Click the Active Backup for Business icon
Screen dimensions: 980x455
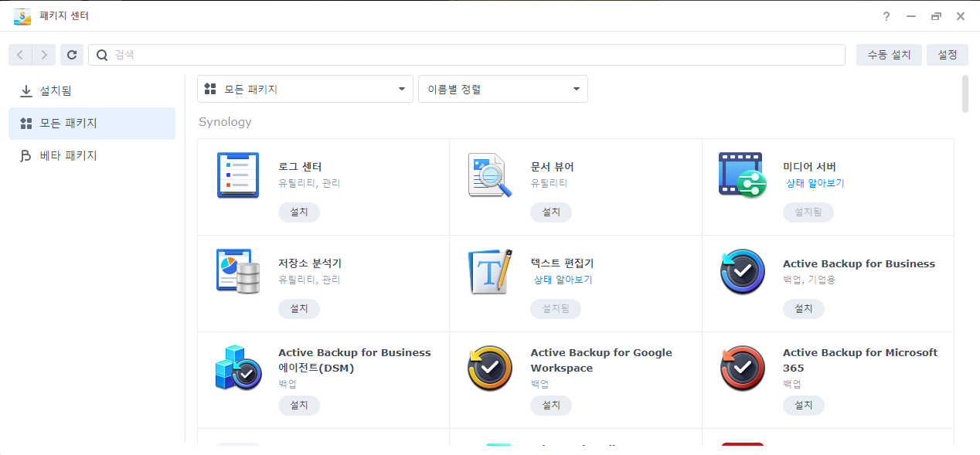pos(742,272)
